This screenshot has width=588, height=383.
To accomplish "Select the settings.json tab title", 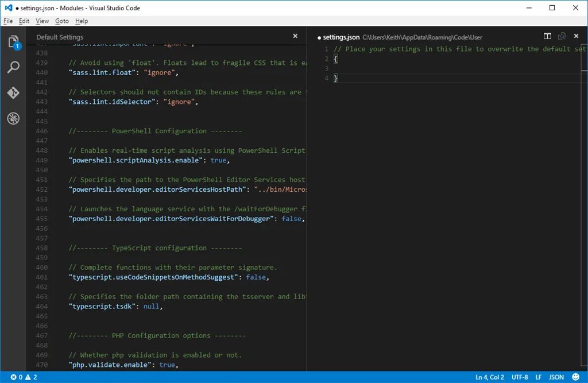I will [x=341, y=37].
